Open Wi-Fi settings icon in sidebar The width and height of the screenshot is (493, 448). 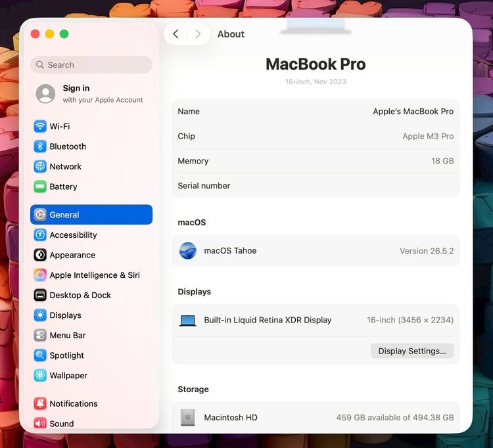(40, 126)
